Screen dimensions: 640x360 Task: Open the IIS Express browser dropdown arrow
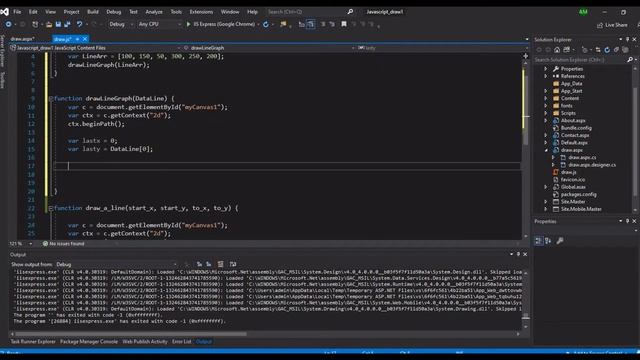coord(258,24)
